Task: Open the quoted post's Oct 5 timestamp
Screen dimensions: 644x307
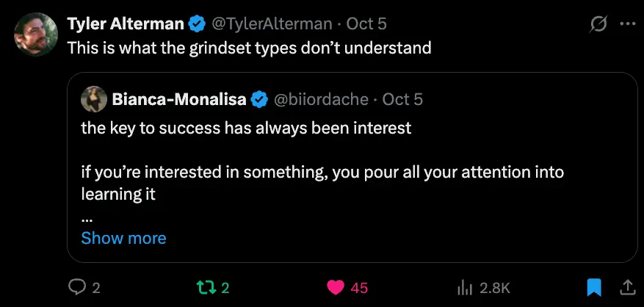Action: (402, 98)
